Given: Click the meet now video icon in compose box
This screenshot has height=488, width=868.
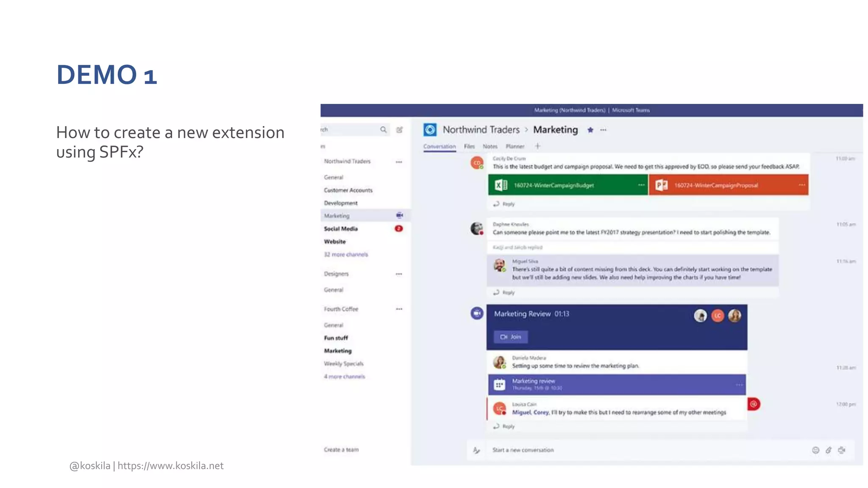Looking at the screenshot, I should 842,450.
